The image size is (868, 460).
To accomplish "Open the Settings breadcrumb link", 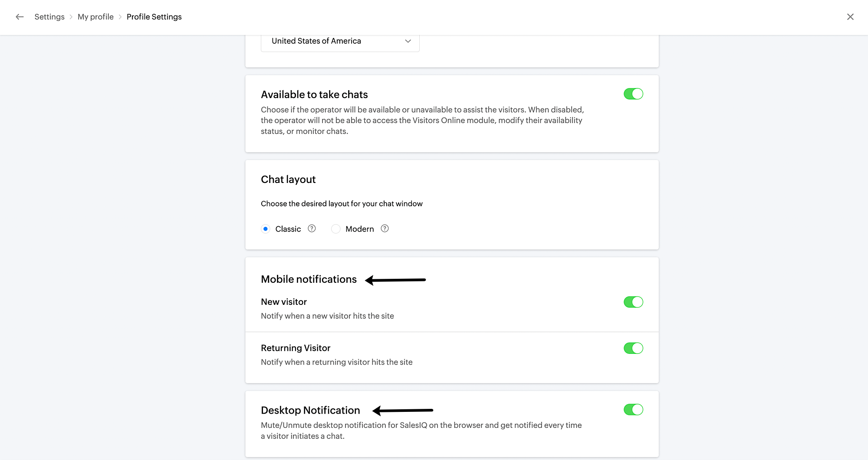I will tap(49, 16).
